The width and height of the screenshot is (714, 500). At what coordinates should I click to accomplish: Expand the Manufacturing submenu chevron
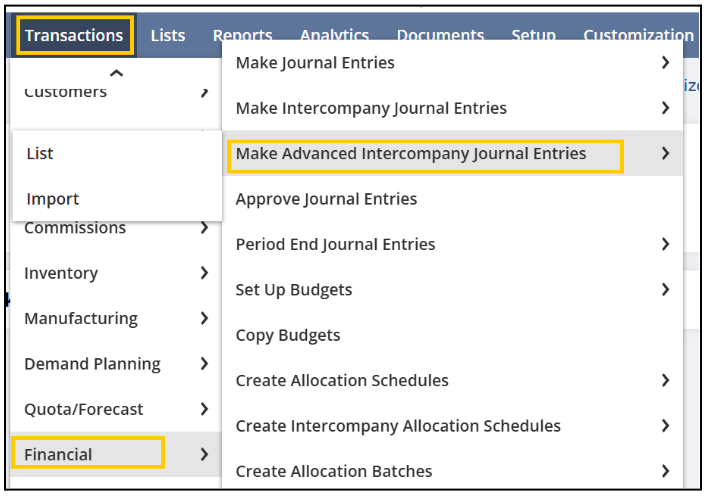pos(204,318)
